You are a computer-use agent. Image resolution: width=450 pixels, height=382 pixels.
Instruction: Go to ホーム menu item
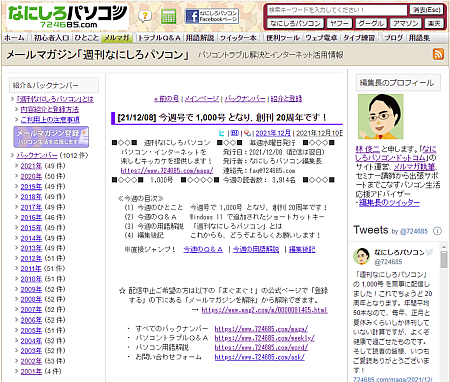coord(14,38)
